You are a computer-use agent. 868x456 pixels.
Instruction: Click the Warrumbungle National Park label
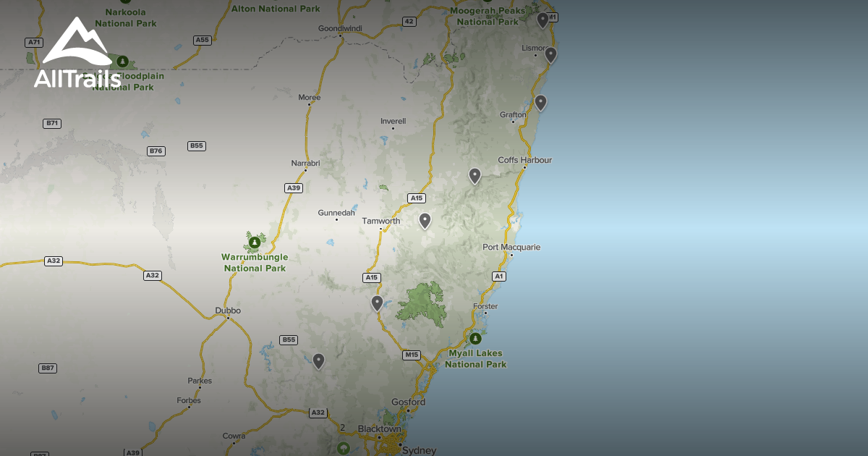pos(254,263)
